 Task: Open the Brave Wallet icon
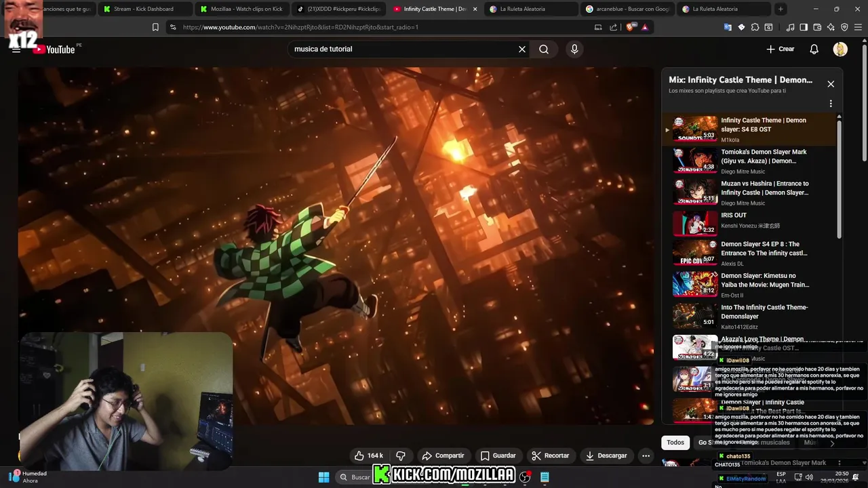[x=817, y=27]
